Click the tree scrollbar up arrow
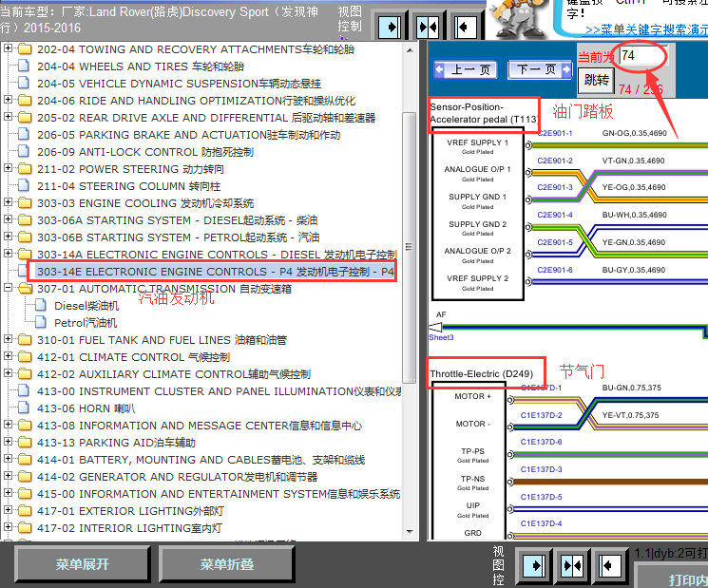Screen dimensions: 708x588 pos(410,50)
